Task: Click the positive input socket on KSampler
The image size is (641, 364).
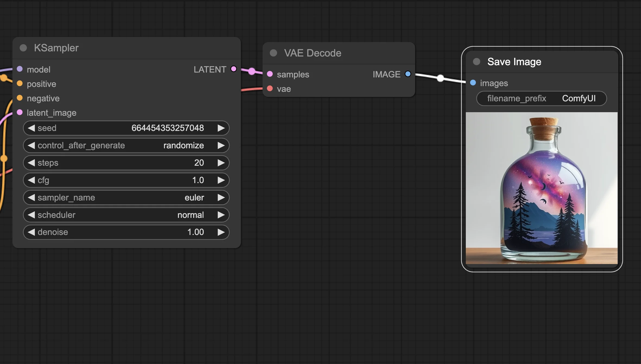Action: 20,83
